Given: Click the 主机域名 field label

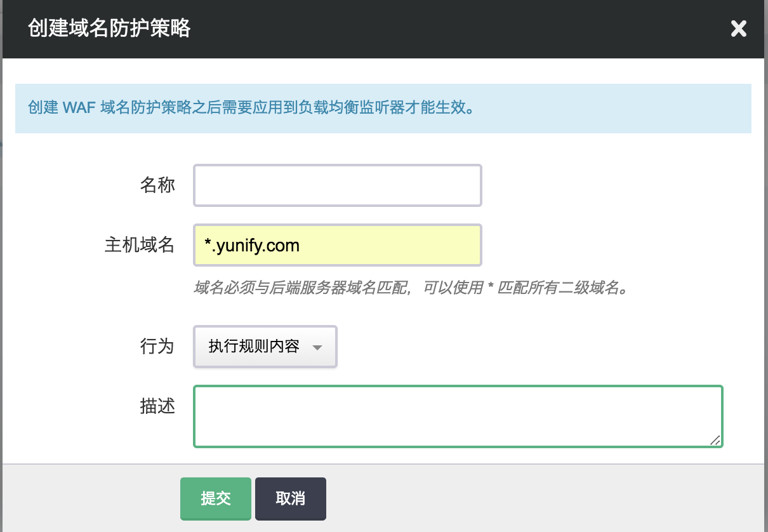Looking at the screenshot, I should click(140, 245).
